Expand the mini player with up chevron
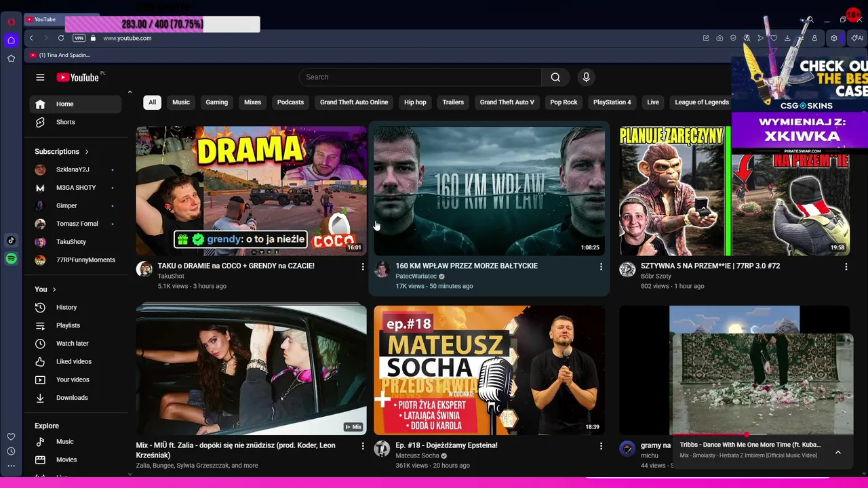This screenshot has height=488, width=868. pyautogui.click(x=838, y=452)
